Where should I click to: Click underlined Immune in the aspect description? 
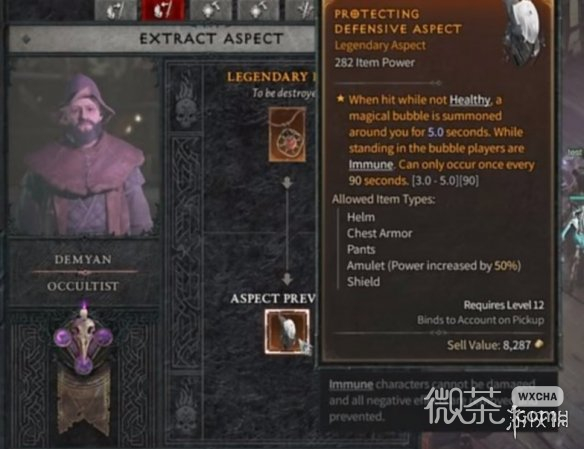(x=371, y=165)
